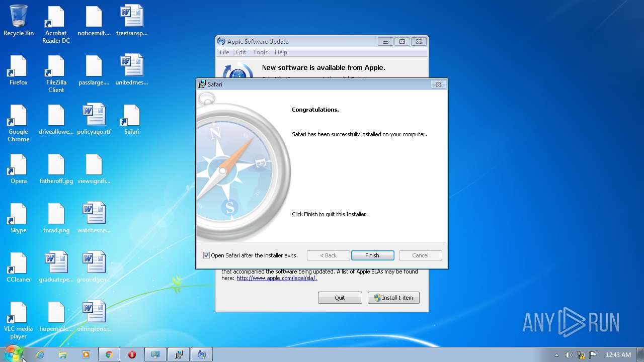This screenshot has height=362, width=644.
Task: Close the Apple Software Update window
Action: tap(418, 42)
